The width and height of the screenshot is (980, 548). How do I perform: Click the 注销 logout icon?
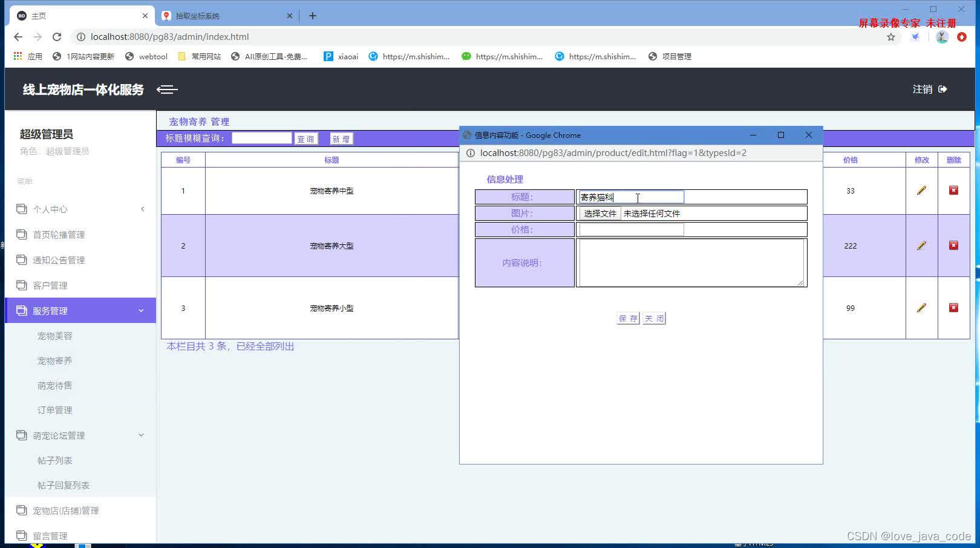(942, 89)
